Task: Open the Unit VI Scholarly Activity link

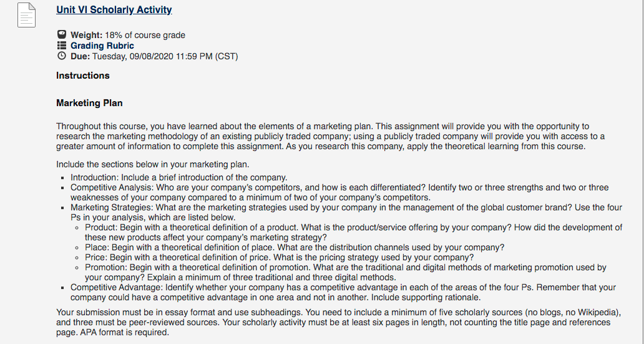Action: point(114,10)
